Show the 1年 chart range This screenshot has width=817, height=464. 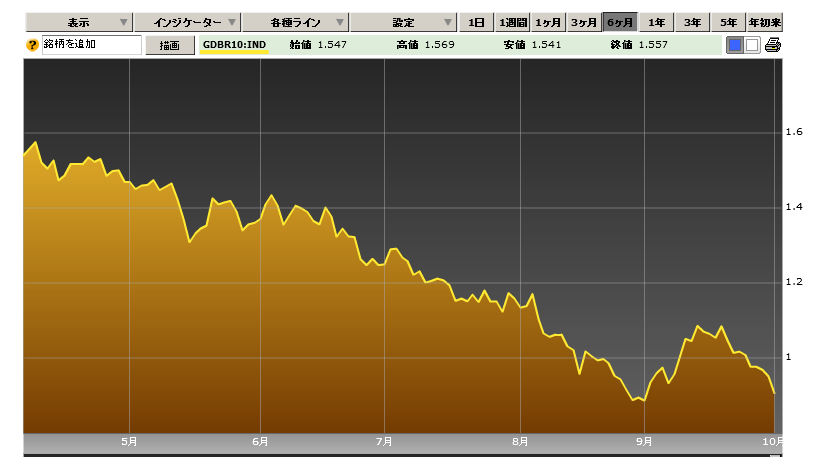pos(656,22)
